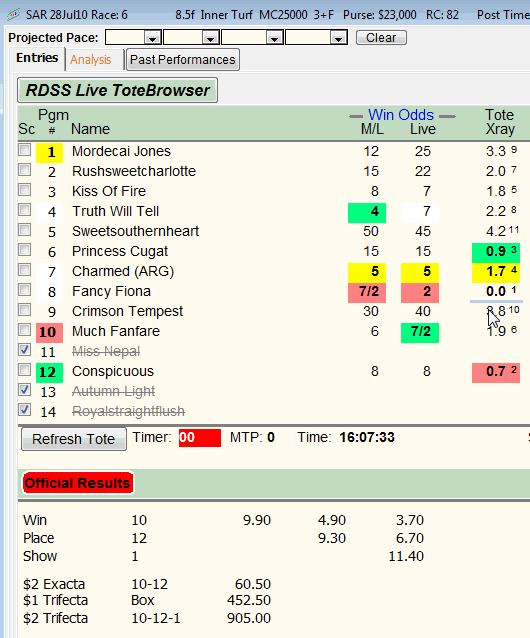This screenshot has width=530, height=638.
Task: Switch to the Analysis tab
Action: click(90, 60)
